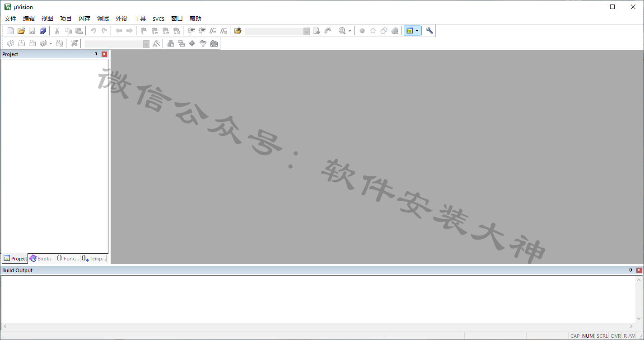The width and height of the screenshot is (644, 340).
Task: Kill all breakpoints icon
Action: point(395,31)
